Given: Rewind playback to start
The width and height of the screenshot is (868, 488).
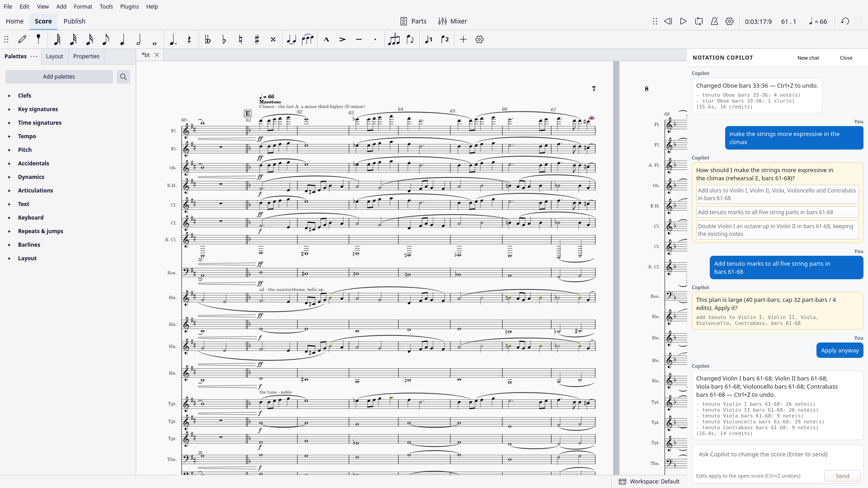Looking at the screenshot, I should coord(668,21).
